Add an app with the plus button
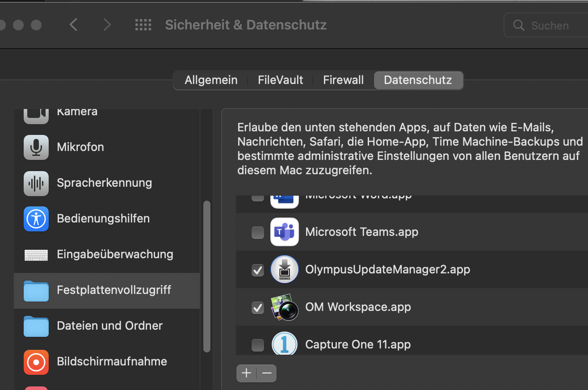 pyautogui.click(x=246, y=373)
